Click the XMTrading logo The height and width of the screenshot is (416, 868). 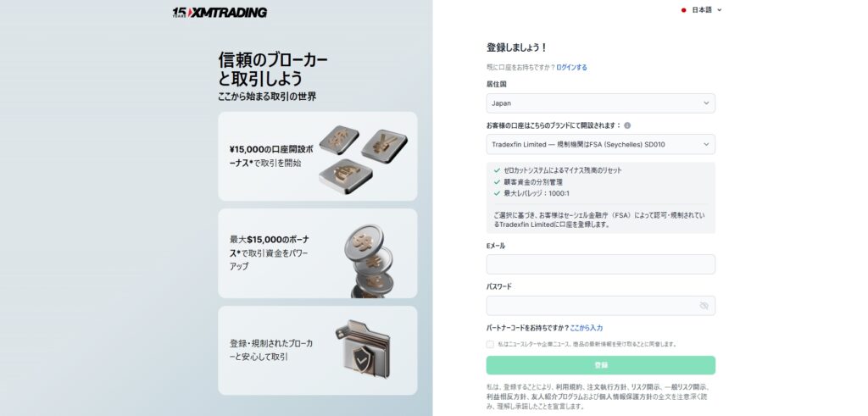pyautogui.click(x=220, y=12)
